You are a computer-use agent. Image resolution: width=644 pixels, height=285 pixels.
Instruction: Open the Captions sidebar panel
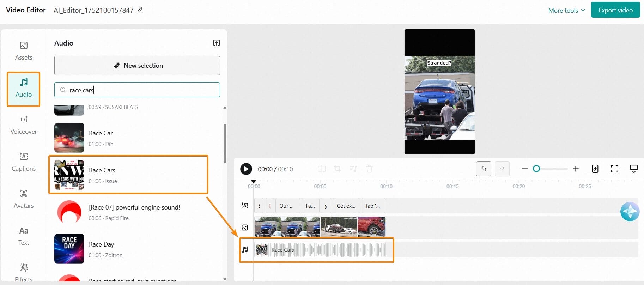click(x=24, y=162)
